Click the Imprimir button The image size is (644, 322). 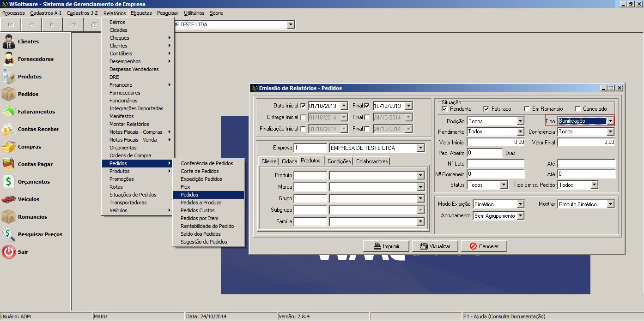click(386, 246)
